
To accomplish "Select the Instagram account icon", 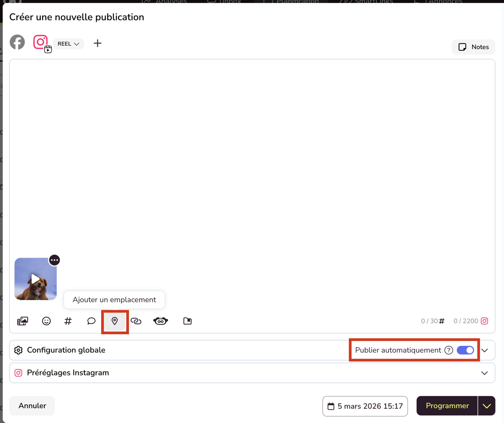I will (41, 42).
